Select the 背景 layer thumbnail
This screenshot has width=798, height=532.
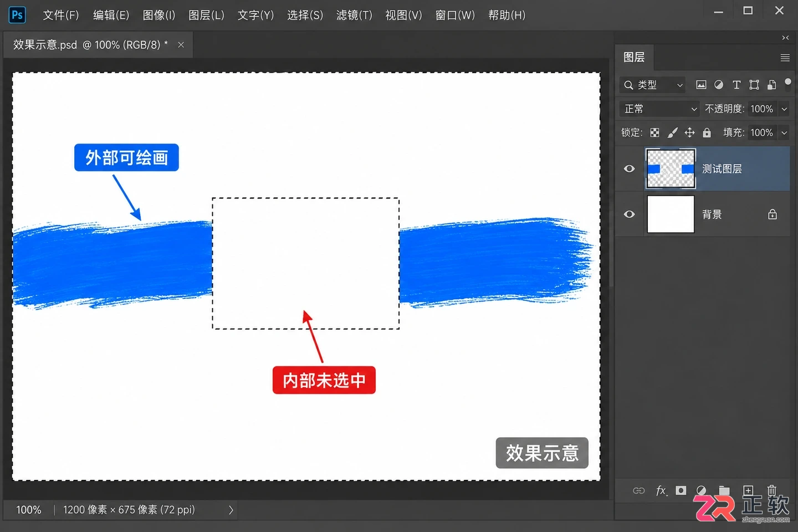(x=671, y=214)
